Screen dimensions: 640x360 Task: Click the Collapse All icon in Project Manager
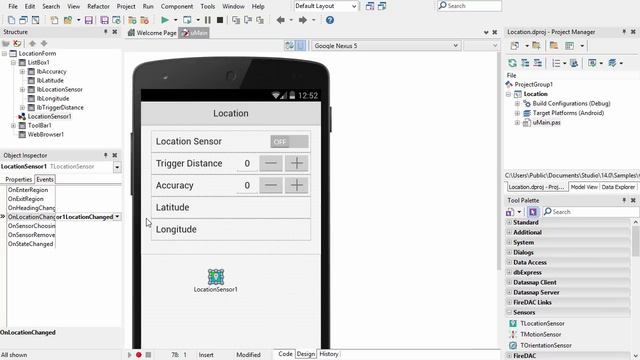click(538, 63)
